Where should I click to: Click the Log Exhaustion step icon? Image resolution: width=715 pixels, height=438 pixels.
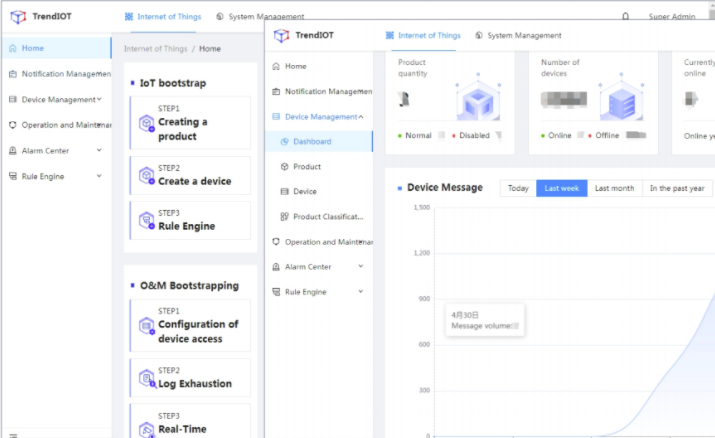(x=147, y=379)
